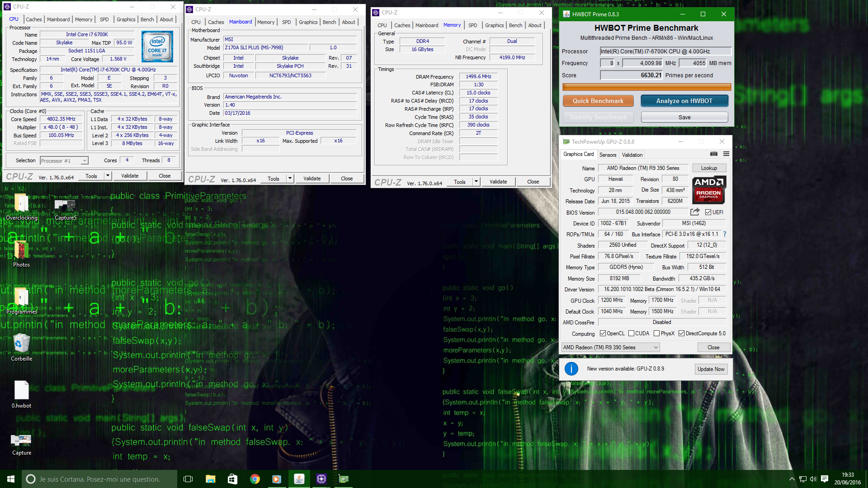Screen dimensions: 868x488
Task: Open About tab in Memory CPU-Z window
Action: pyautogui.click(x=535, y=25)
